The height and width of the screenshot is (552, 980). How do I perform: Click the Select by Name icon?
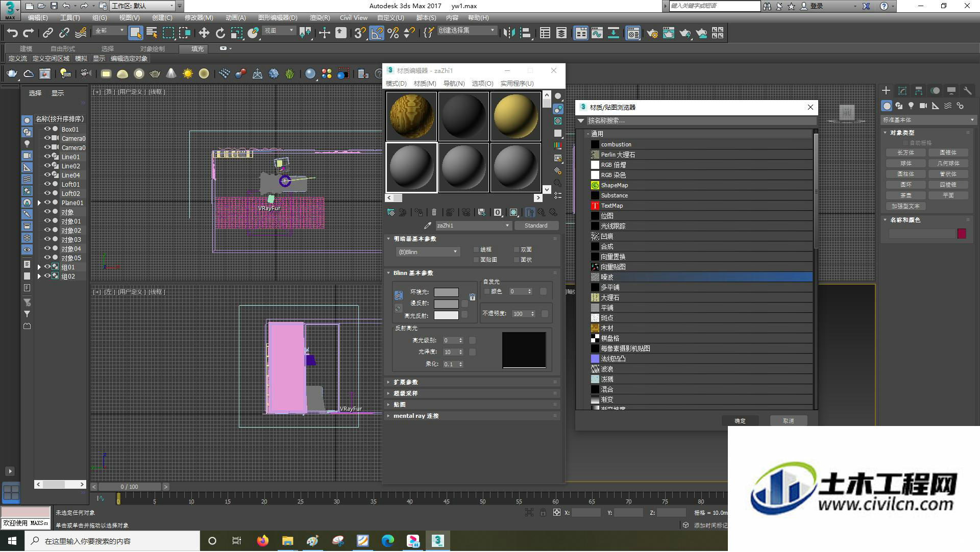152,33
